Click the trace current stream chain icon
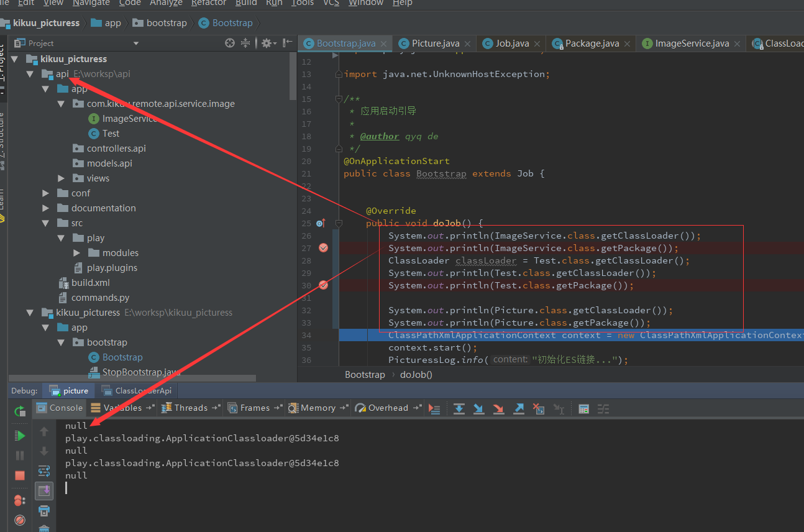Viewport: 804px width, 532px height. 603,408
